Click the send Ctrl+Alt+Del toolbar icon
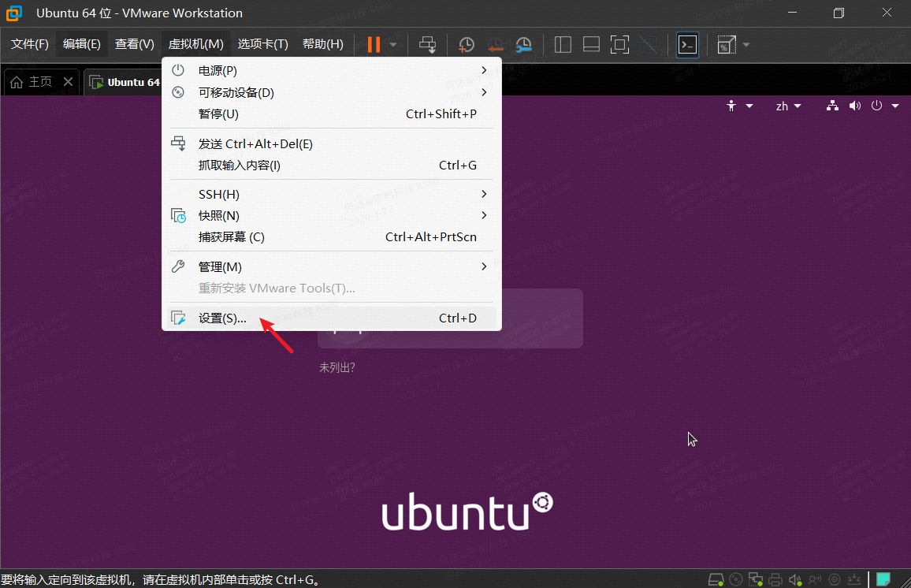The height and width of the screenshot is (588, 911). click(428, 45)
